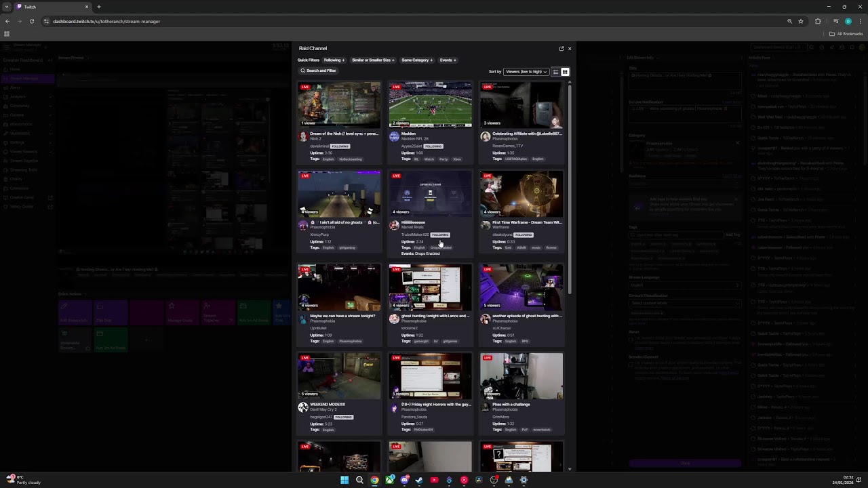Viewport: 868px width, 488px height.
Task: Click avatar of Ayyee2Saint channel
Action: point(394,136)
